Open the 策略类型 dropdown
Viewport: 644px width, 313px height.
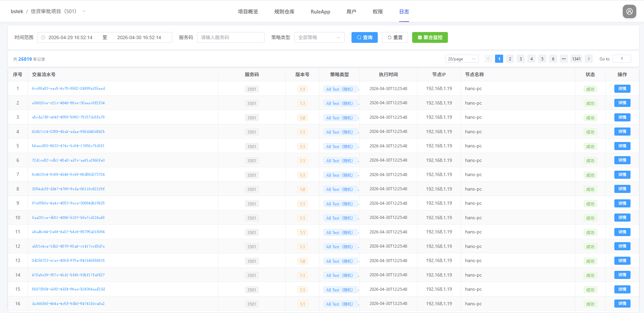click(319, 37)
